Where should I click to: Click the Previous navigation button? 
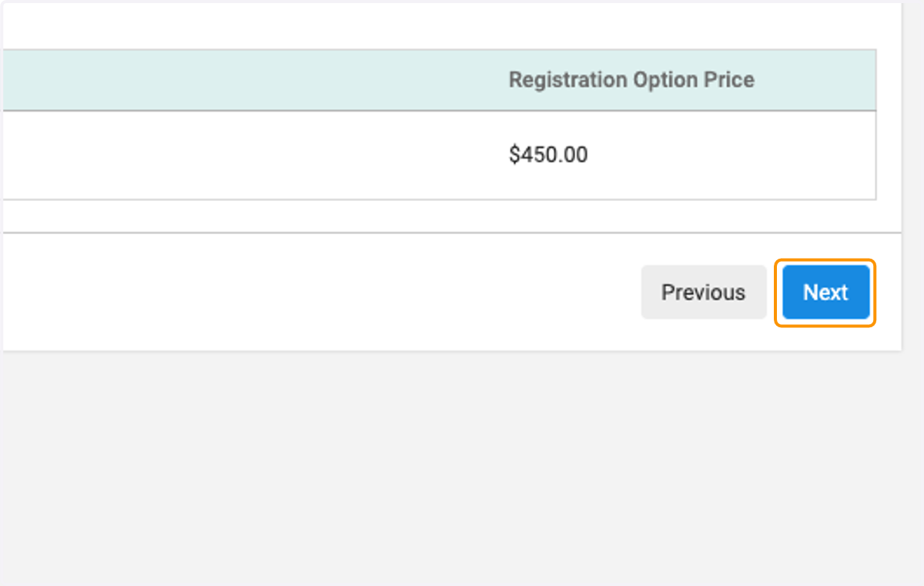point(703,293)
